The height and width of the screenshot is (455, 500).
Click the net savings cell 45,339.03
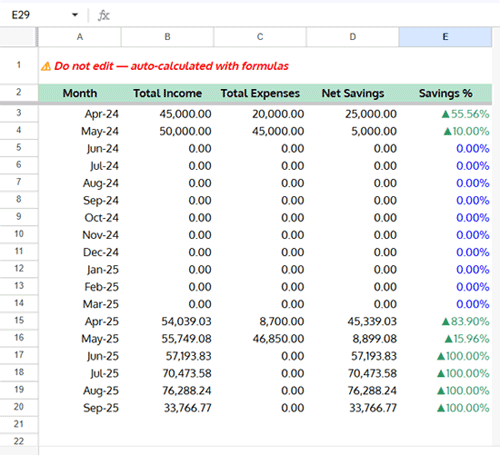pyautogui.click(x=353, y=322)
